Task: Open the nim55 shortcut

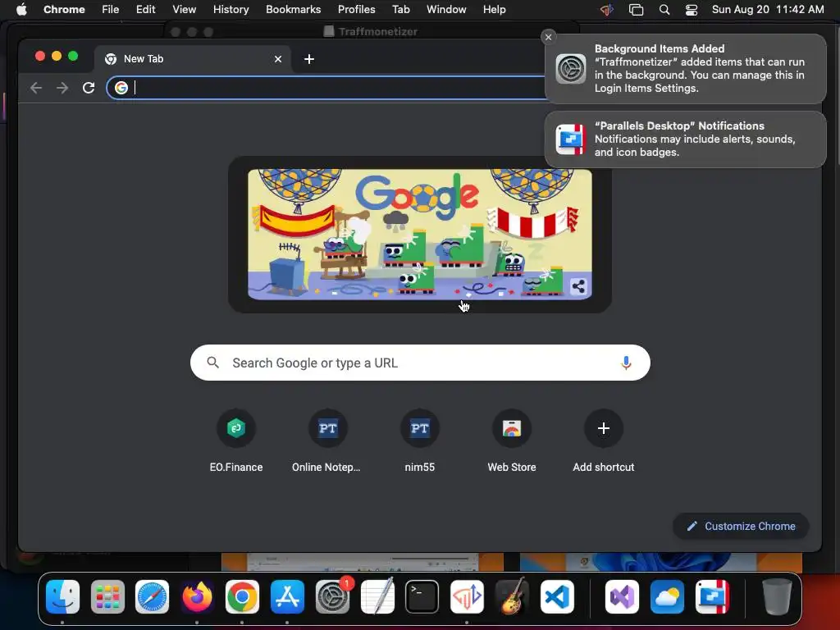Action: pyautogui.click(x=419, y=441)
